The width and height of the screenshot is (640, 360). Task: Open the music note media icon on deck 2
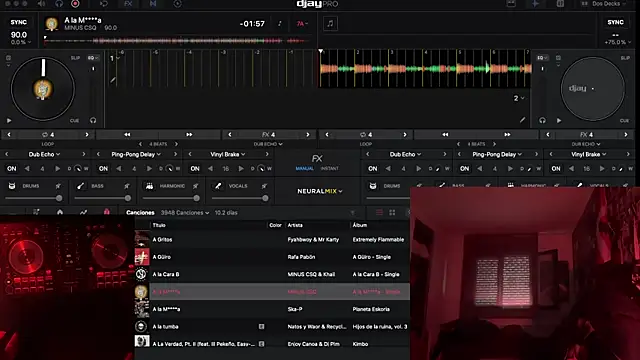(330, 24)
